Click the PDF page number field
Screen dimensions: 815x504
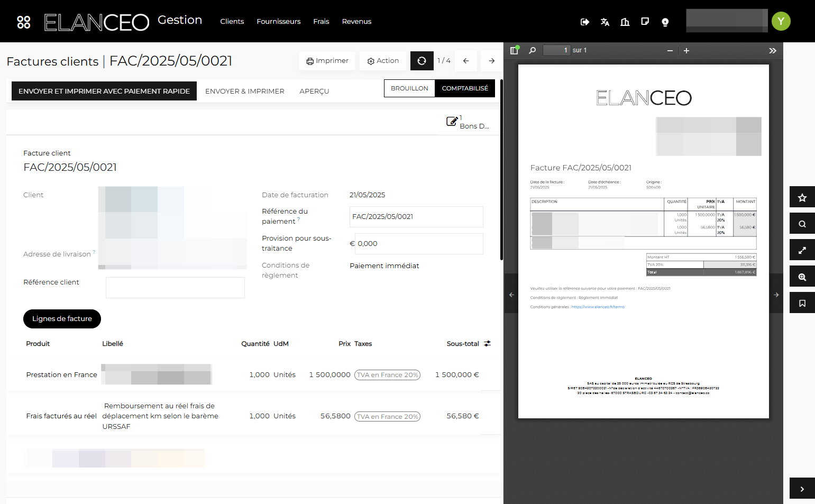point(556,50)
